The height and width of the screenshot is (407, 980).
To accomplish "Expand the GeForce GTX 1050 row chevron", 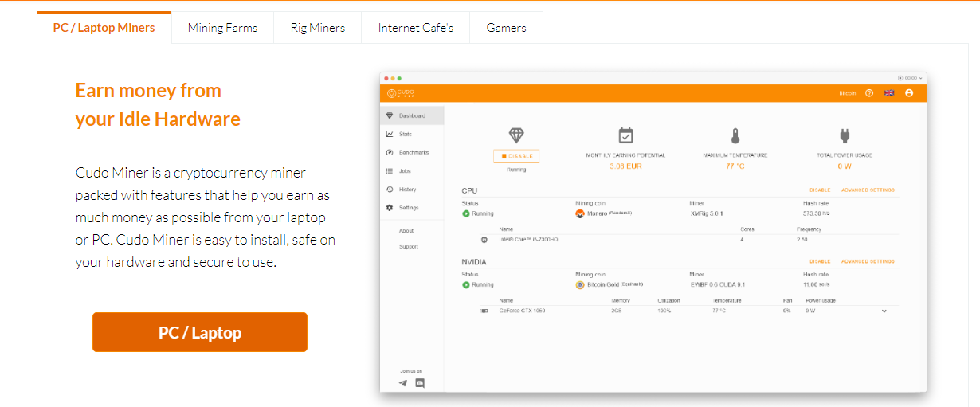I will [x=884, y=311].
